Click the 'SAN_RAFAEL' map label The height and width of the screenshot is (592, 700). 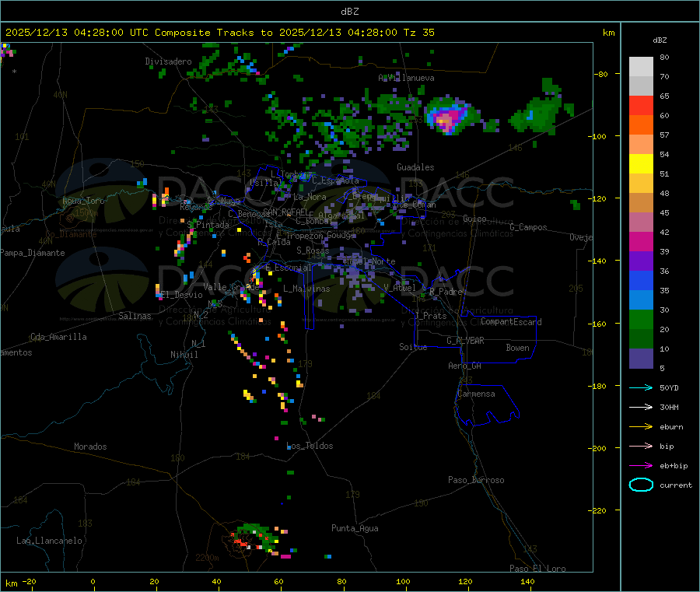tap(285, 212)
